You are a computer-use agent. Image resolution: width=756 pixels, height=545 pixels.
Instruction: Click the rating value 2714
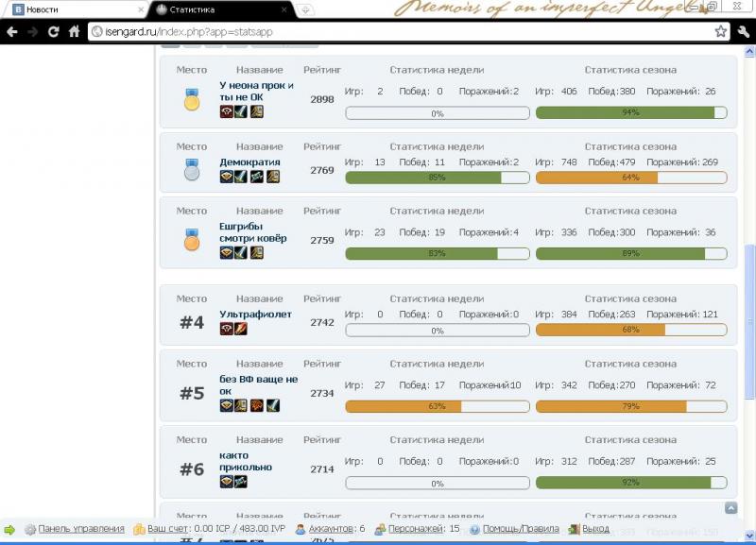(322, 469)
